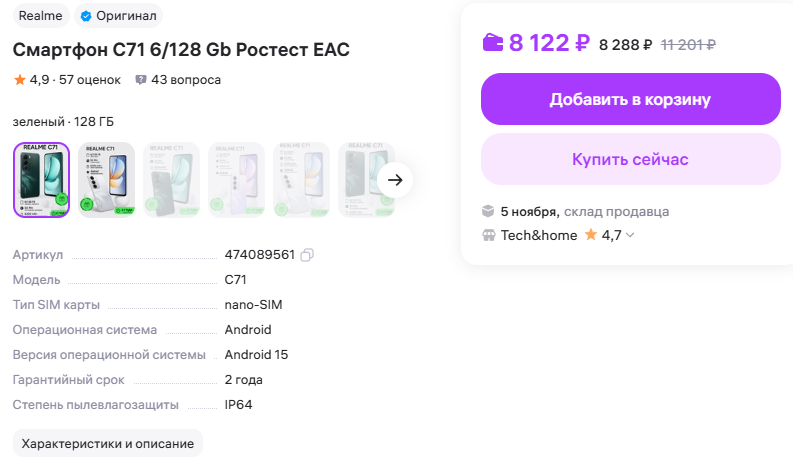Click the orange star rating 4,9 icon
The image size is (793, 465).
click(x=19, y=80)
